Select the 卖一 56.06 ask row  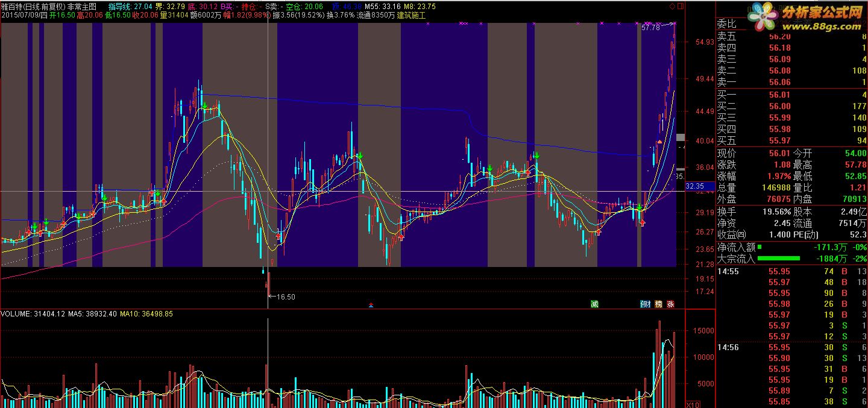(x=791, y=82)
